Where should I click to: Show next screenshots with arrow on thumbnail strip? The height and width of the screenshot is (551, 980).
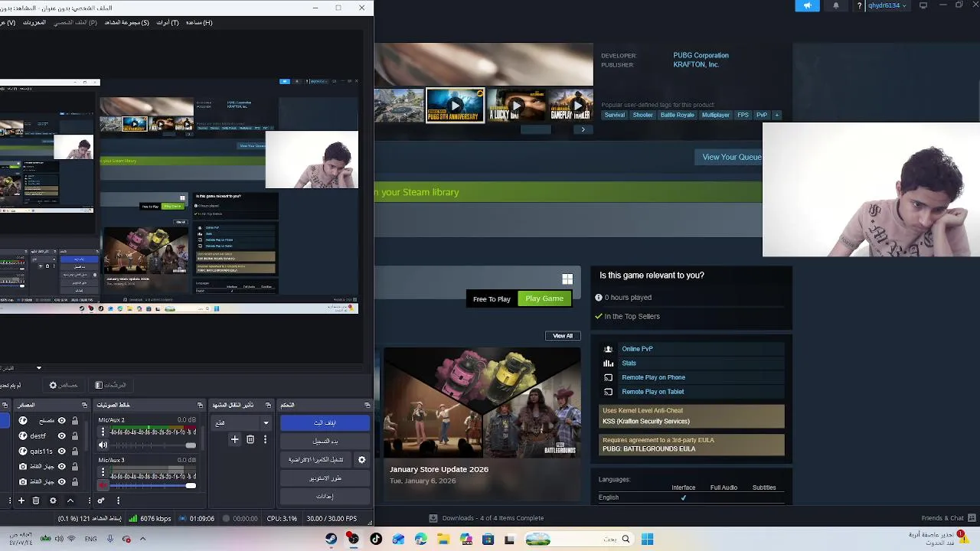pos(583,129)
